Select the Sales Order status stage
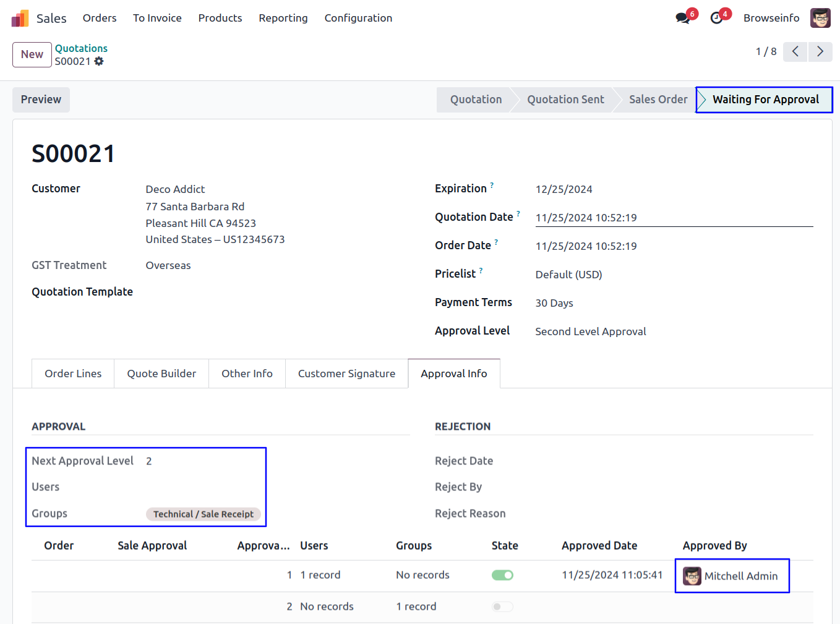The image size is (840, 624). pyautogui.click(x=658, y=100)
